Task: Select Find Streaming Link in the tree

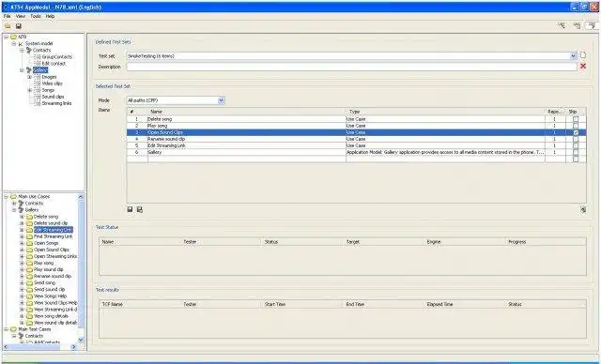Action: click(x=53, y=236)
